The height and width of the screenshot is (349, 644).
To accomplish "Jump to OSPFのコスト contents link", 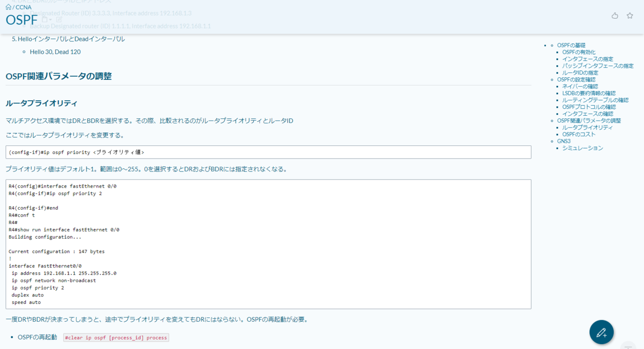I will click(579, 135).
